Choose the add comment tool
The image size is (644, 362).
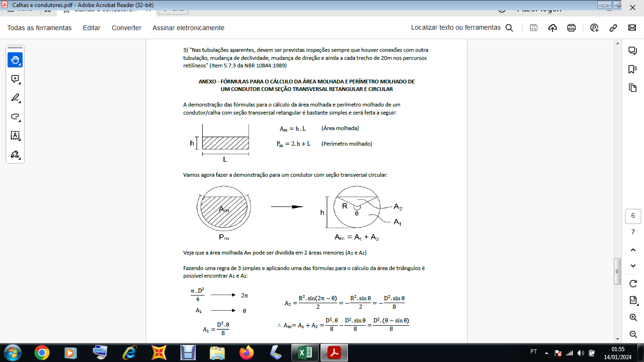click(x=15, y=79)
